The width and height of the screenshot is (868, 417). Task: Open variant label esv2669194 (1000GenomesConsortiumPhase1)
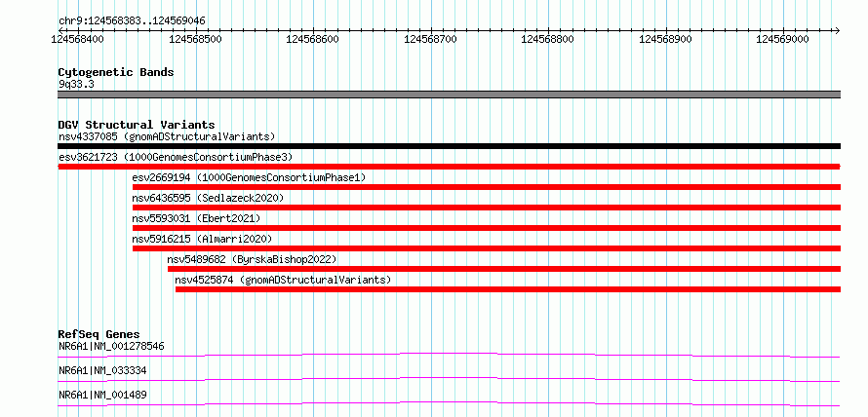click(x=249, y=177)
